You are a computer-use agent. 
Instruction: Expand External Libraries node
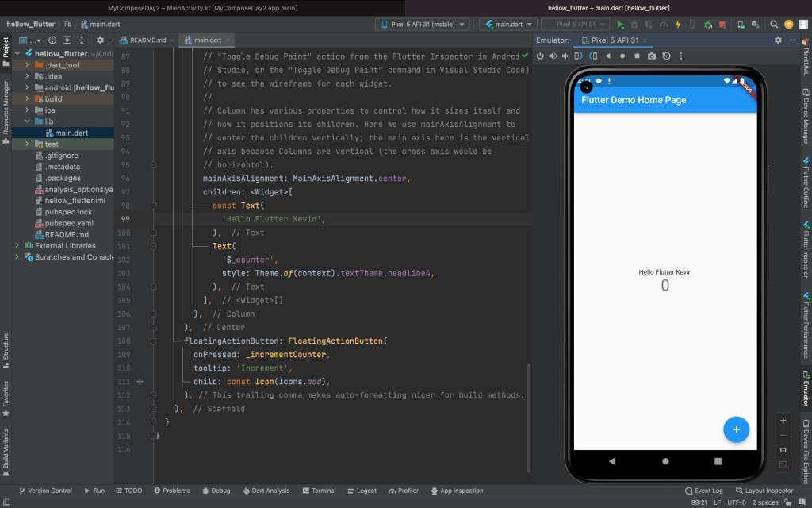[17, 246]
